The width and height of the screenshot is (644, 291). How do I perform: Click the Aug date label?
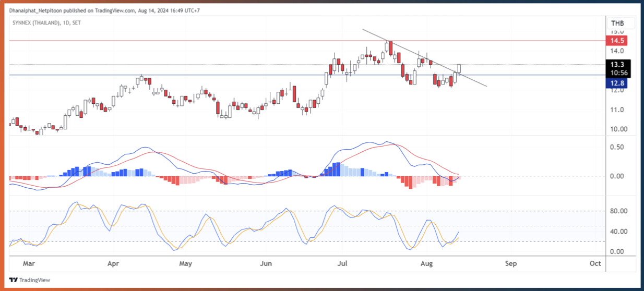(427, 263)
